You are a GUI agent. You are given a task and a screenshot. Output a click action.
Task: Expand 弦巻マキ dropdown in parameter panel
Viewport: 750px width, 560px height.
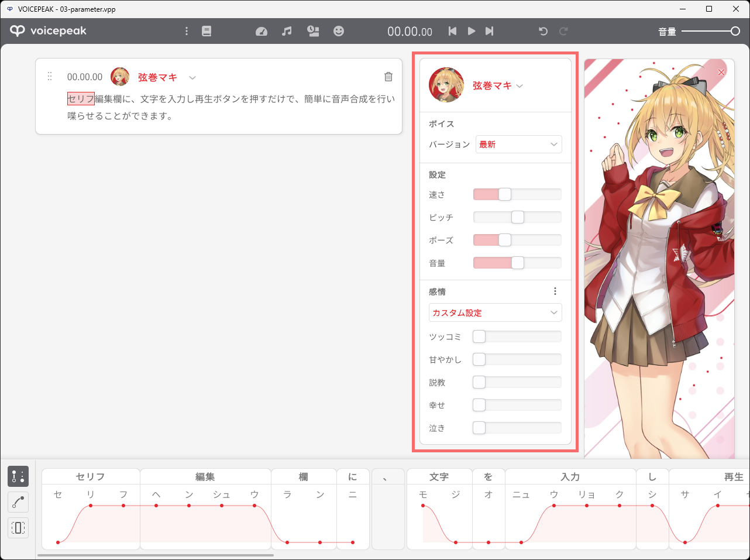tap(520, 86)
